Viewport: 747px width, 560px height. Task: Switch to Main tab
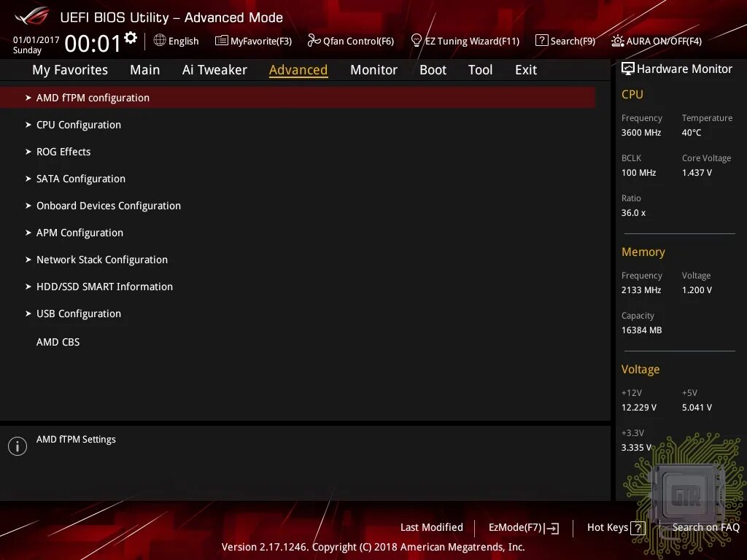(145, 70)
